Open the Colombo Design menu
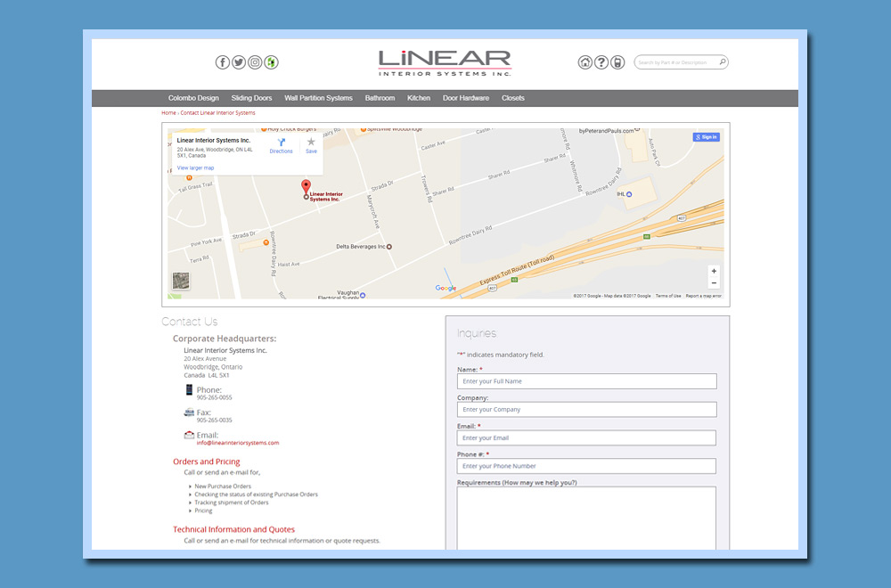This screenshot has height=588, width=891. (x=193, y=98)
